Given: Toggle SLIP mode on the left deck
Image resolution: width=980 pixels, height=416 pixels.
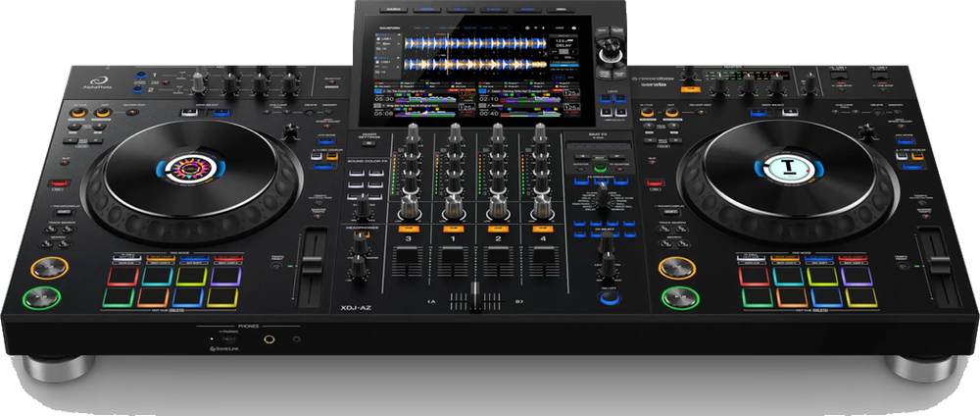Looking at the screenshot, I should 65,162.
